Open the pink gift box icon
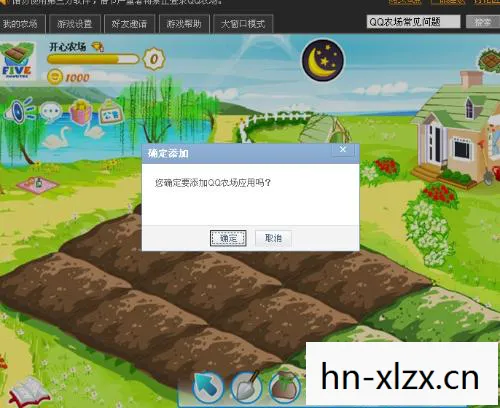Screen dimensions: 500x408 [80, 112]
